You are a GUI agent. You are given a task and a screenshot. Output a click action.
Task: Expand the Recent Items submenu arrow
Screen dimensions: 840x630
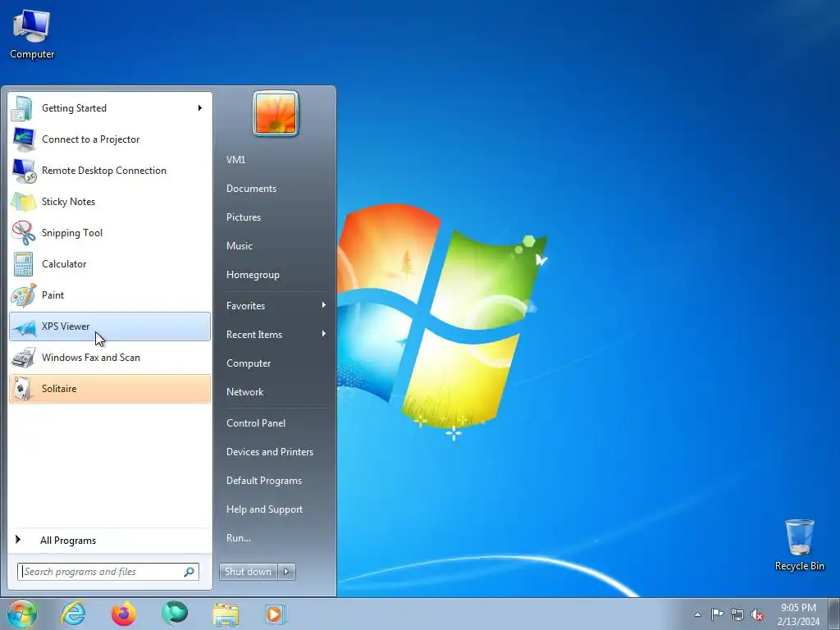[323, 335]
